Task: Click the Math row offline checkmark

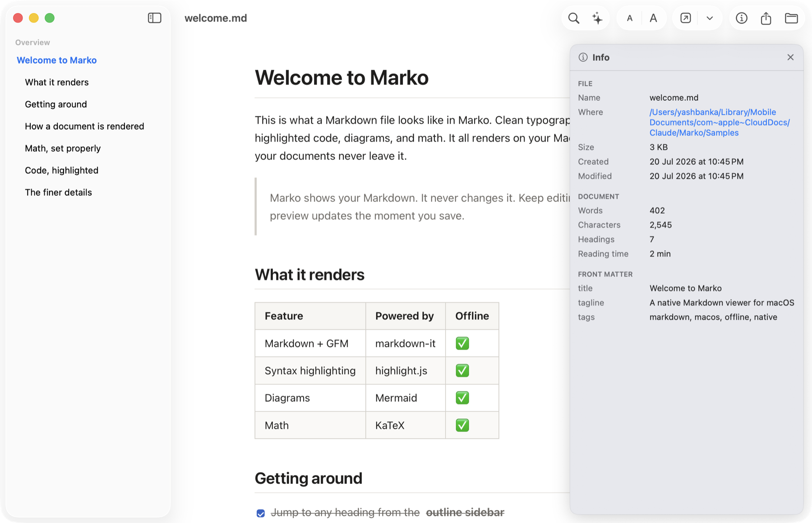Action: [x=462, y=425]
